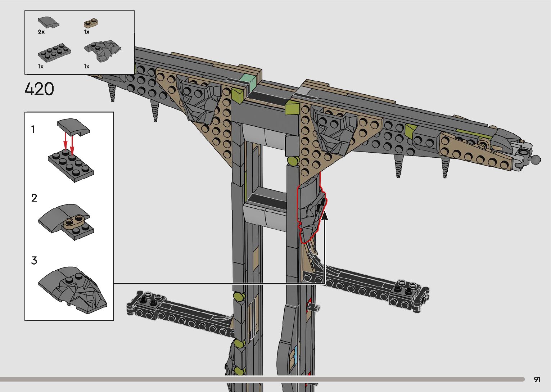Click the curved slope above the plate in sub-step 1
The height and width of the screenshot is (392, 551).
[73, 127]
